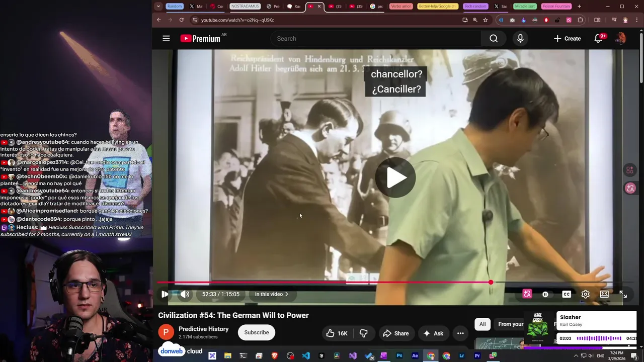This screenshot has height=362, width=644.
Task: Click the red progress bar scrubber
Action: click(x=491, y=283)
